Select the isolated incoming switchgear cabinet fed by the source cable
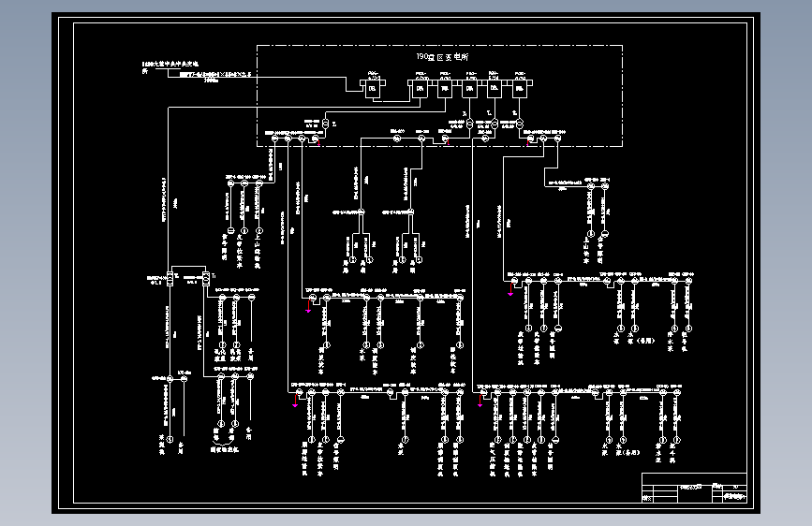Screen dimensions: 812x526 (x=372, y=88)
